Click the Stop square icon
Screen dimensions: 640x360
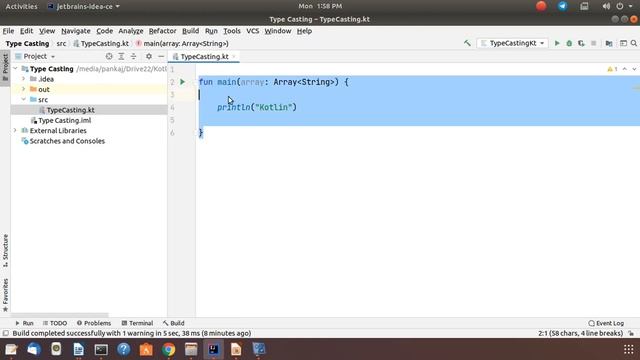point(593,43)
